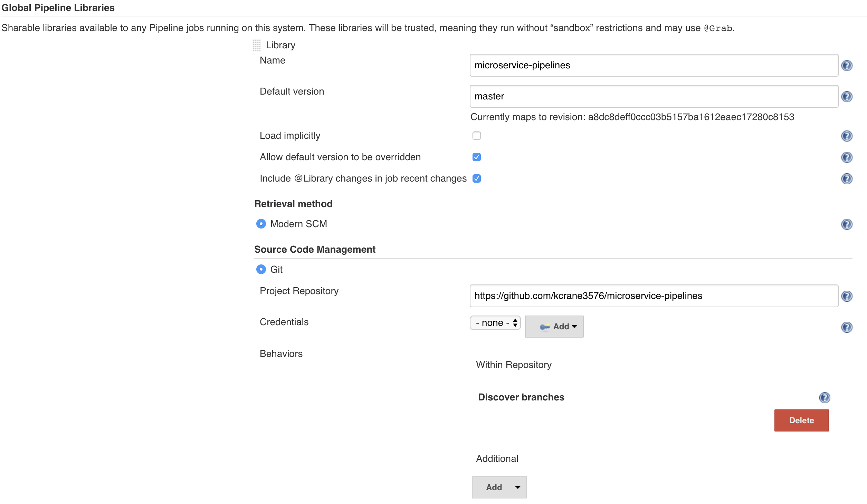Open help for Default version field
Viewport: 867px width, 504px height.
847,97
